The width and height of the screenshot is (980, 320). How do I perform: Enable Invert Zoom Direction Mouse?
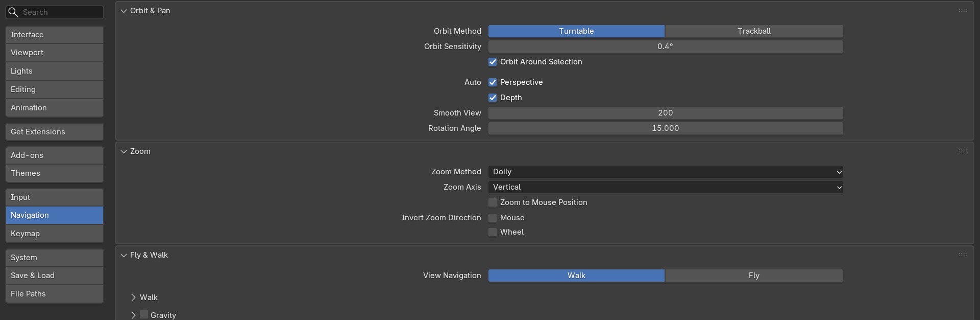pos(493,218)
